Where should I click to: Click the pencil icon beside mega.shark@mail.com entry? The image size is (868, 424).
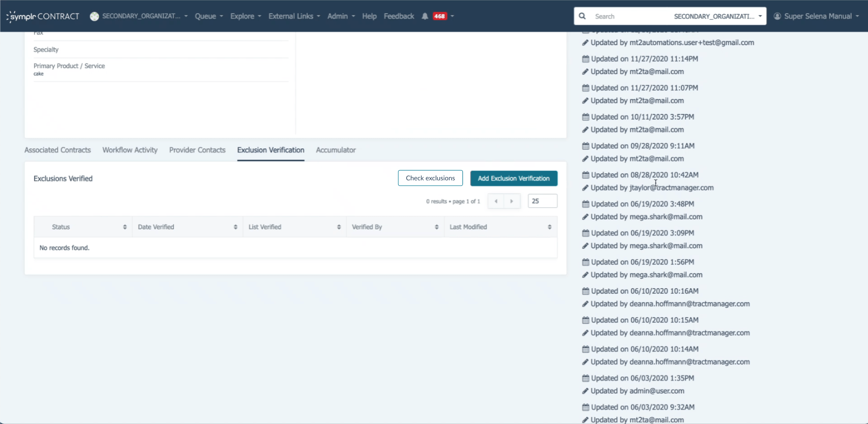point(586,217)
